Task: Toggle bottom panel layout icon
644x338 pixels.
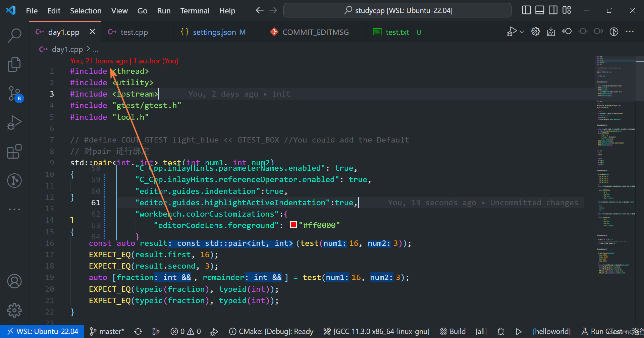Action: tap(540, 10)
